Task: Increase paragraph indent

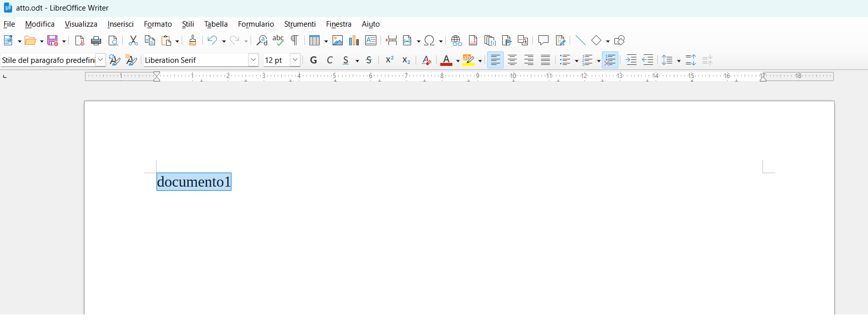Action: point(632,60)
